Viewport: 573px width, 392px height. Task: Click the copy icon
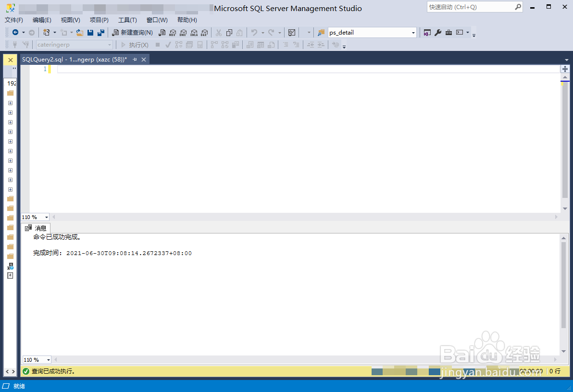pos(229,33)
